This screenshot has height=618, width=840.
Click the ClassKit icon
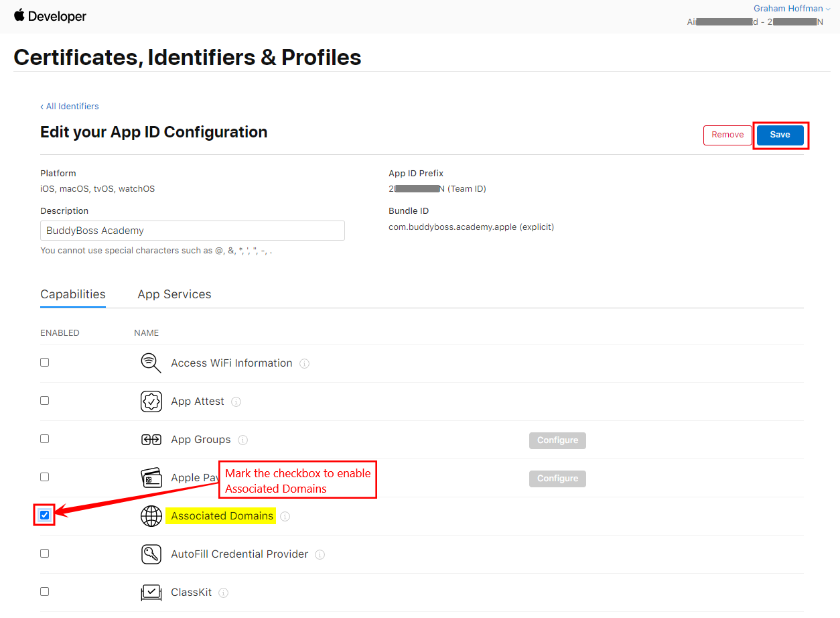click(151, 593)
